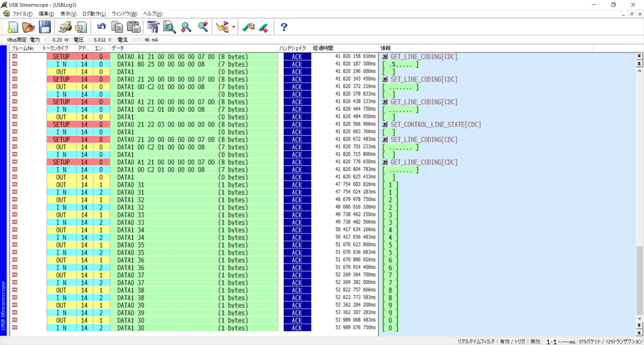The image size is (644, 345).
Task: Expand the first GET_LINE_CODING[CDC] entry at 158 616ns
Action: [x=385, y=56]
